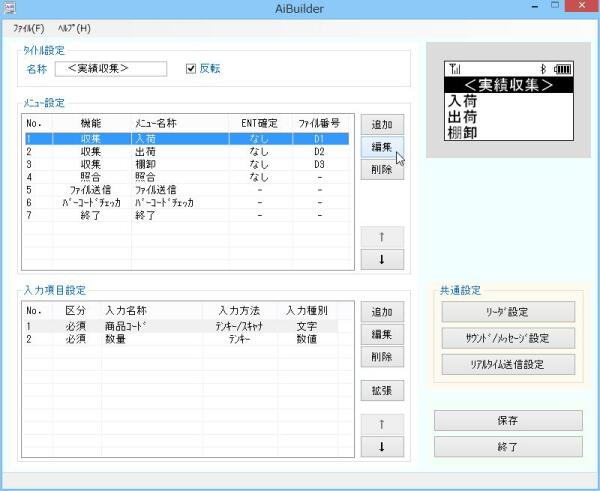
Task: Close the AiBuilder window
Action: [582, 5]
